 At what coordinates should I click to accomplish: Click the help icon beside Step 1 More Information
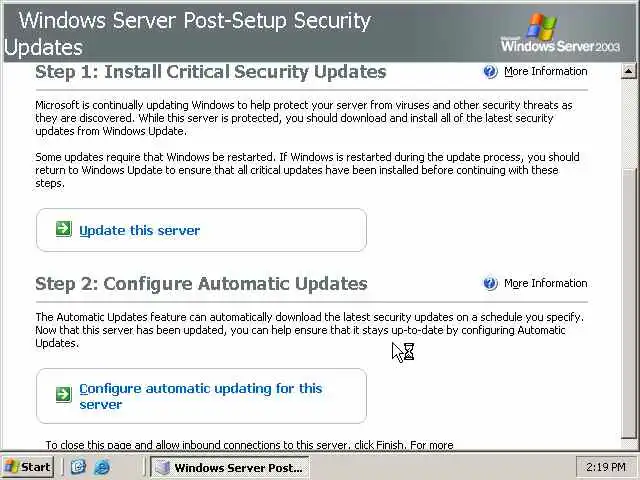point(490,72)
